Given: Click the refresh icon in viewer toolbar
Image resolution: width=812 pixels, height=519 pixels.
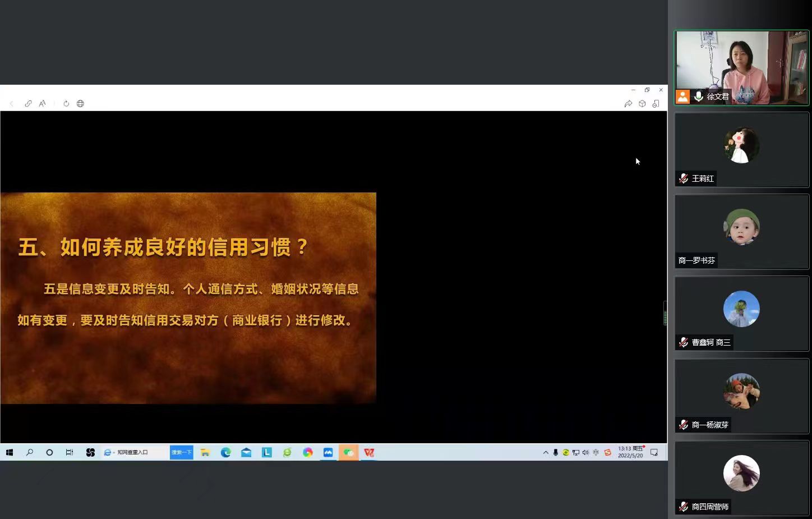Looking at the screenshot, I should 66,104.
